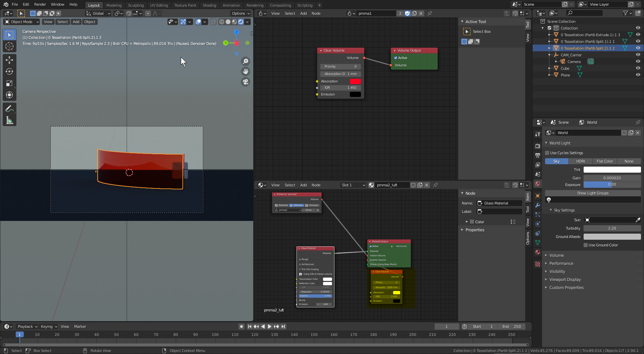
Task: Switch to the Shading workspace tab
Action: click(x=209, y=5)
